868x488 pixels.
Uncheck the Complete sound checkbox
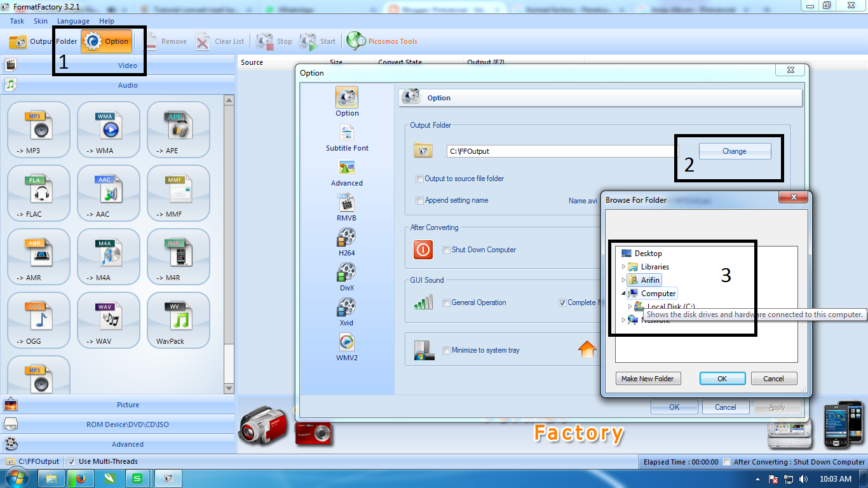[562, 302]
